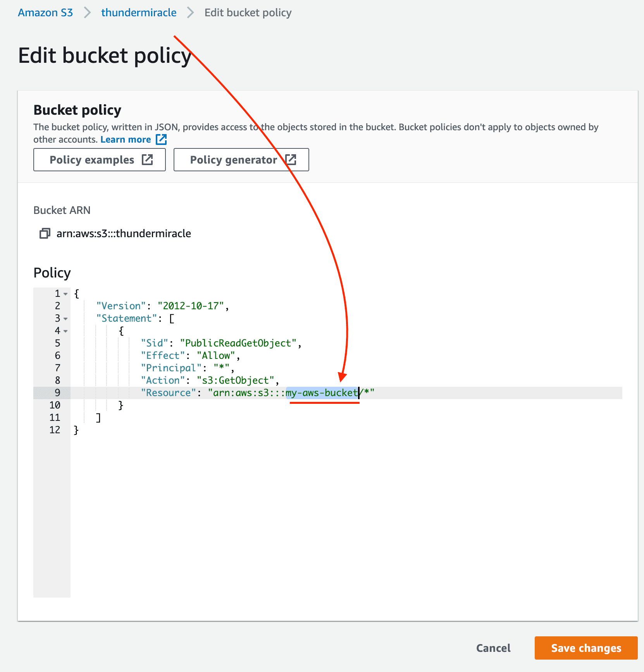The width and height of the screenshot is (644, 672).
Task: Open the thundermiracle bucket breadcrumb
Action: [x=138, y=12]
